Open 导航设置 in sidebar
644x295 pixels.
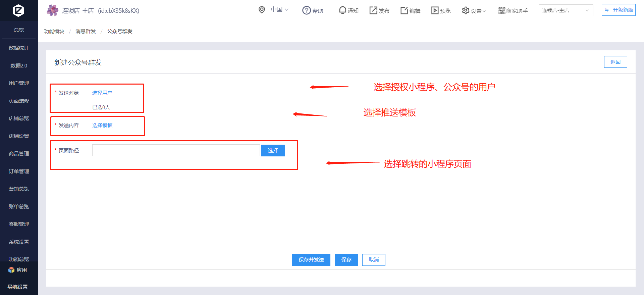(x=18, y=287)
